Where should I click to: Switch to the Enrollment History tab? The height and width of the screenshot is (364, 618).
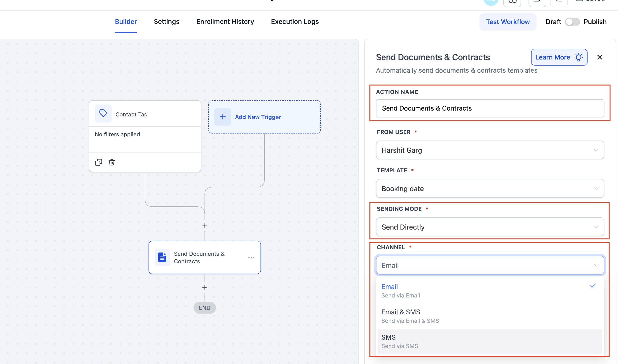coord(225,22)
